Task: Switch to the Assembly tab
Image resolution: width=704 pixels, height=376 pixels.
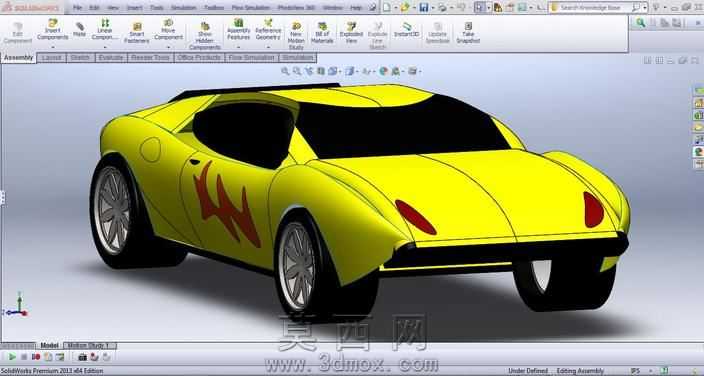Action: (18, 58)
